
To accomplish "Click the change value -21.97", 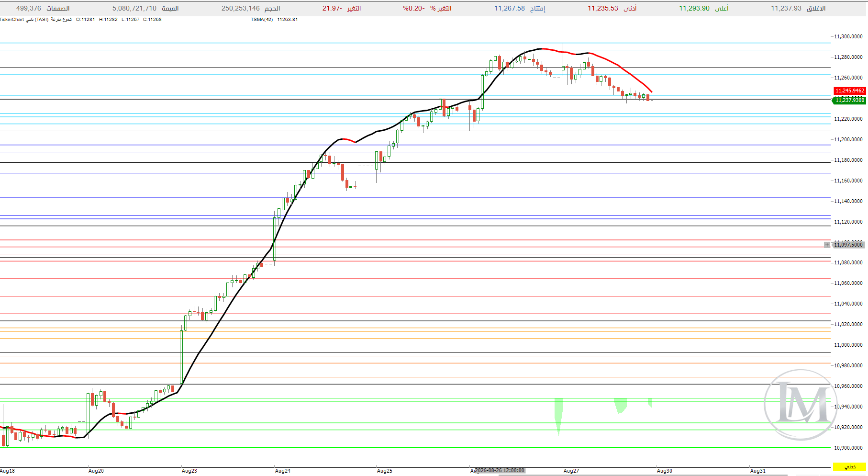I will tap(332, 9).
